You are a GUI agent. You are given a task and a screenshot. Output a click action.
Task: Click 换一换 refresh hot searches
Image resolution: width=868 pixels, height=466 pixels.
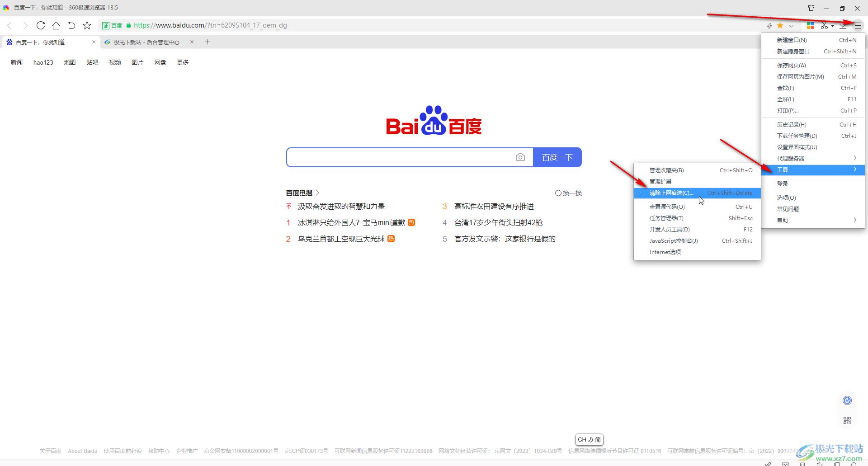568,193
